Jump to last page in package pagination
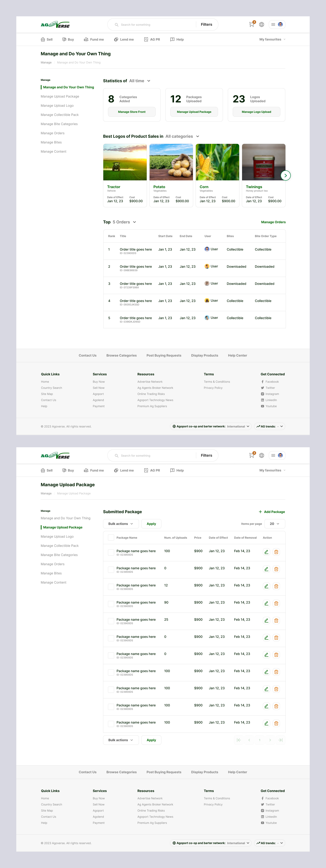This screenshot has height=868, width=326. (280, 740)
